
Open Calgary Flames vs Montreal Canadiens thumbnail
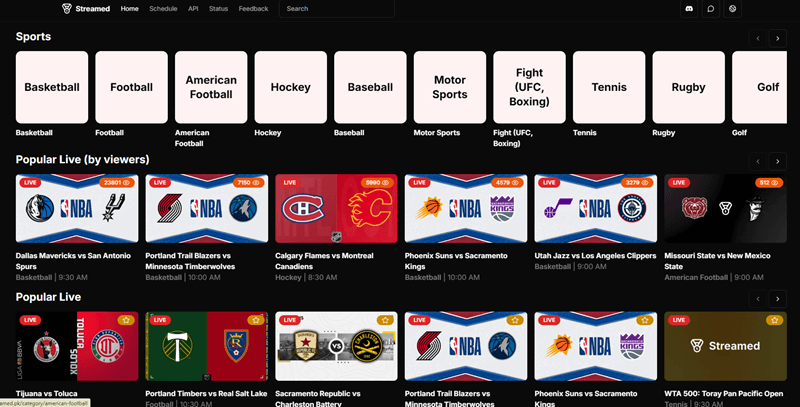(336, 209)
